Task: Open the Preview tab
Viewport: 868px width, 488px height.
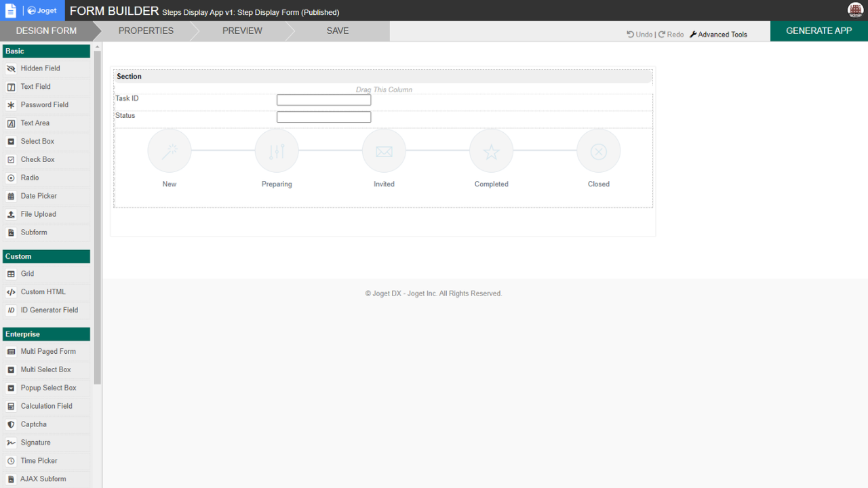Action: tap(242, 30)
